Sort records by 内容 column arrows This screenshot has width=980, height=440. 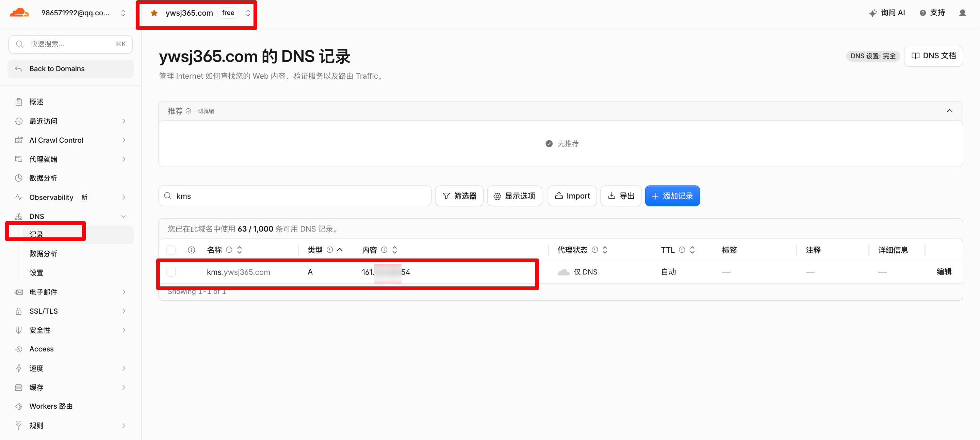(395, 250)
